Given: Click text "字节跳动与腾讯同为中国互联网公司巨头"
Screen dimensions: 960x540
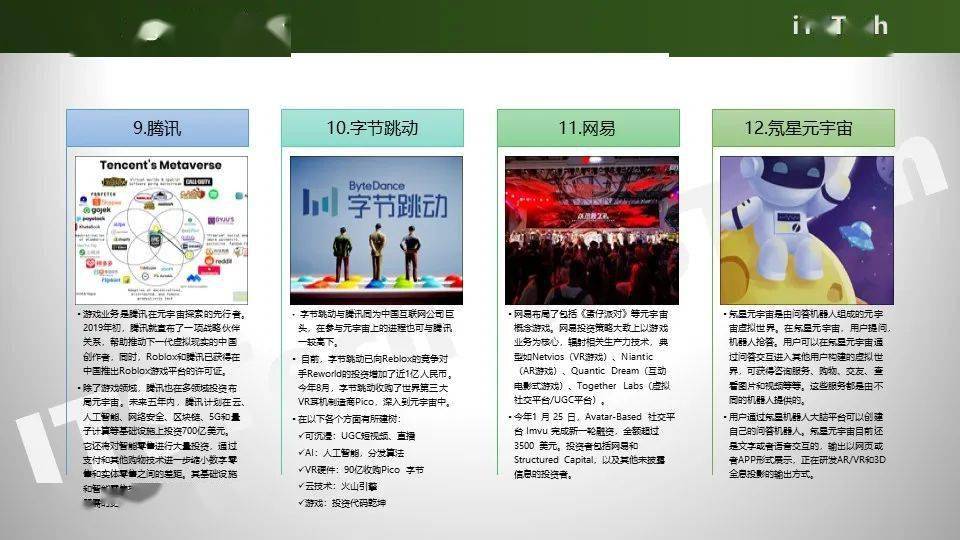Looking at the screenshot, I should click(376, 321).
